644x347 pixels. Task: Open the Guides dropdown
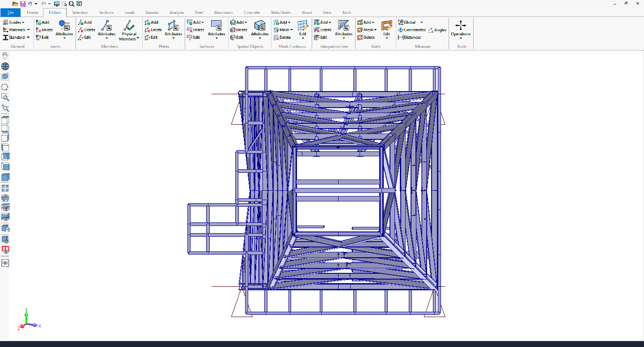(x=15, y=22)
